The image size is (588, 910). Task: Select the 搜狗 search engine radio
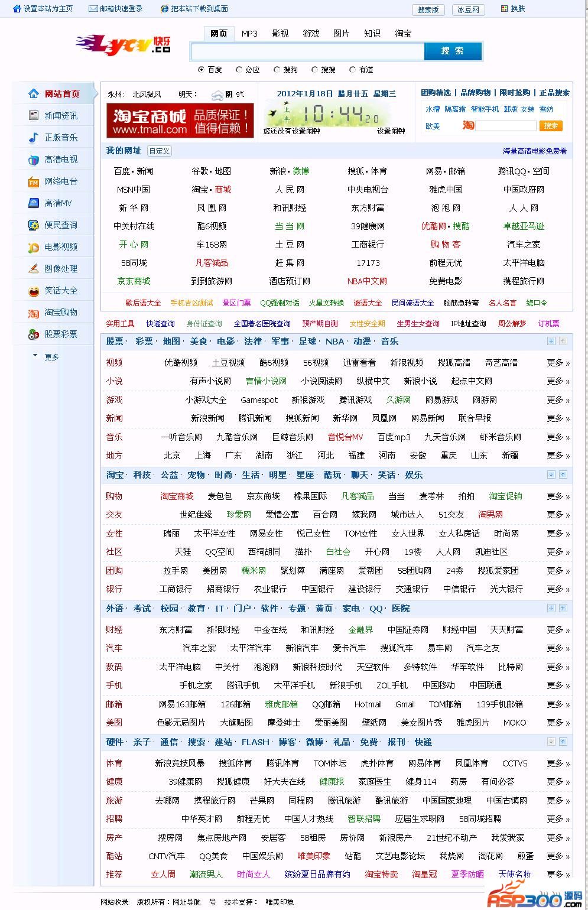(x=277, y=70)
